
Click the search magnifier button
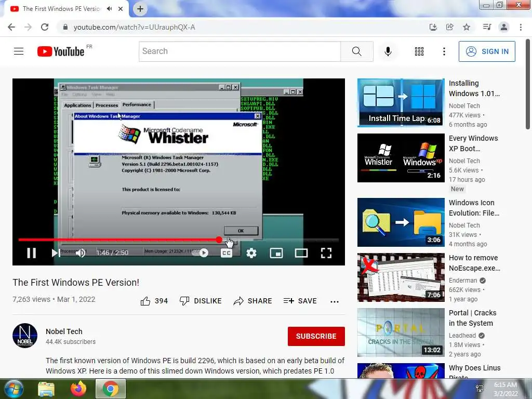pyautogui.click(x=356, y=51)
